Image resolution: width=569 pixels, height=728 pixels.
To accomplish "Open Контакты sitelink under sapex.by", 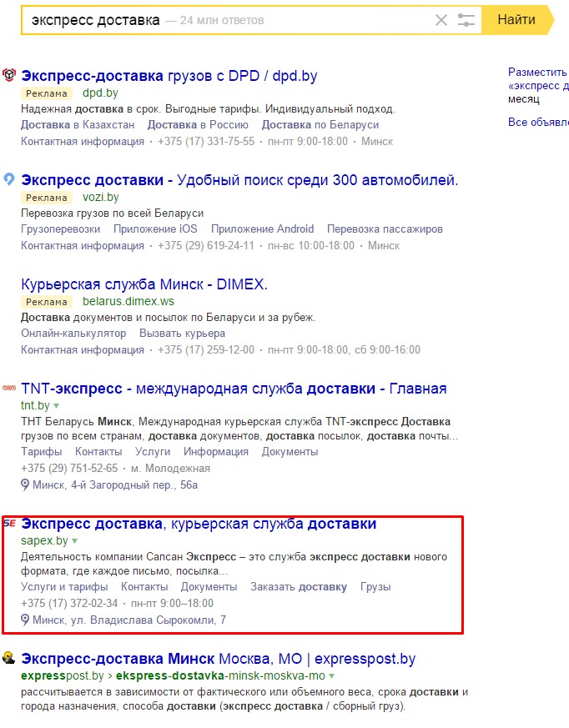I will pyautogui.click(x=144, y=587).
